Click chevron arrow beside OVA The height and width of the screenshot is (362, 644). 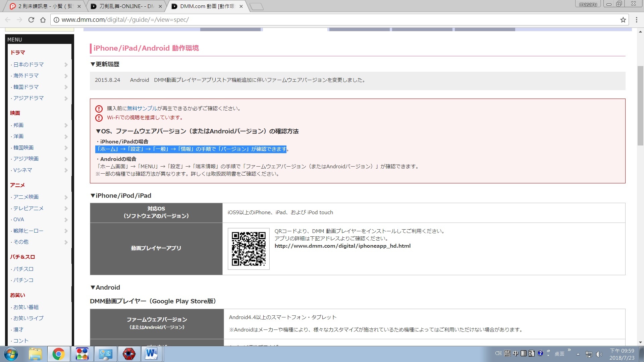tap(66, 220)
